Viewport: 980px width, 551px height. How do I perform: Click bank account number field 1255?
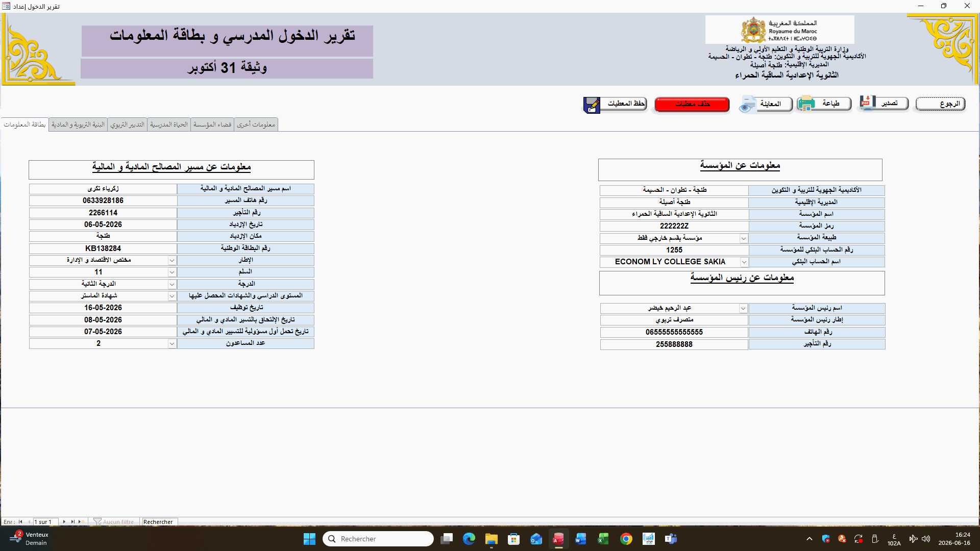[674, 250]
